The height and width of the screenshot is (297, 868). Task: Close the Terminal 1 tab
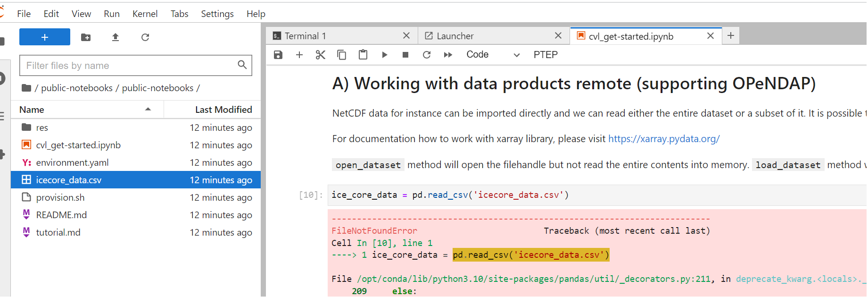tap(406, 35)
